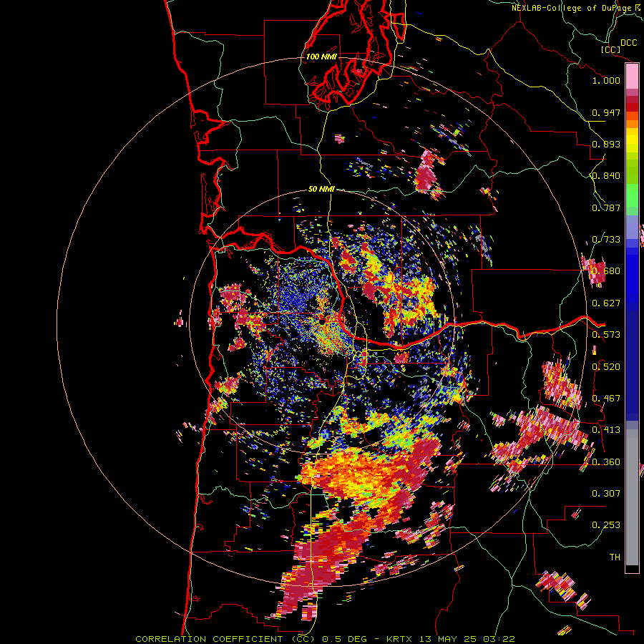Click the 0.840 color scale value

click(x=606, y=176)
